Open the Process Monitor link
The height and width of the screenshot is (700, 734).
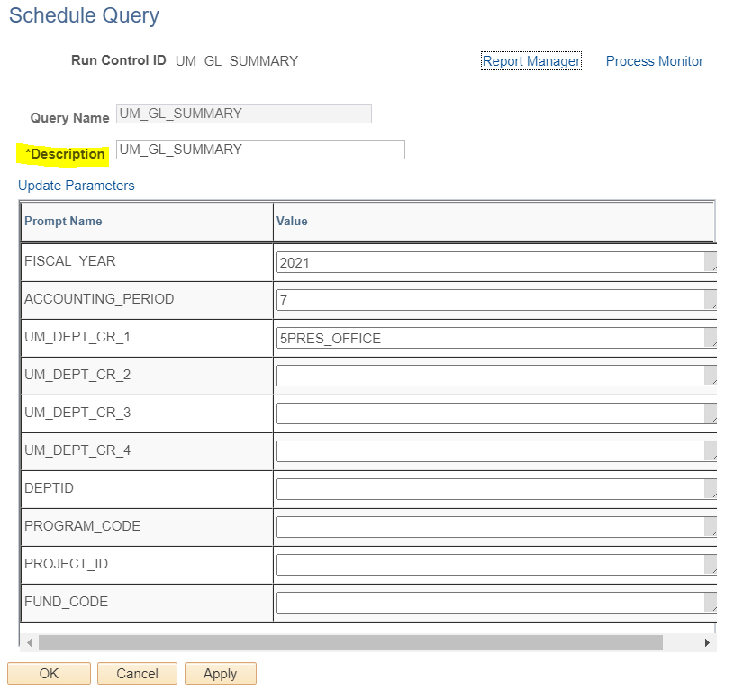[x=654, y=61]
